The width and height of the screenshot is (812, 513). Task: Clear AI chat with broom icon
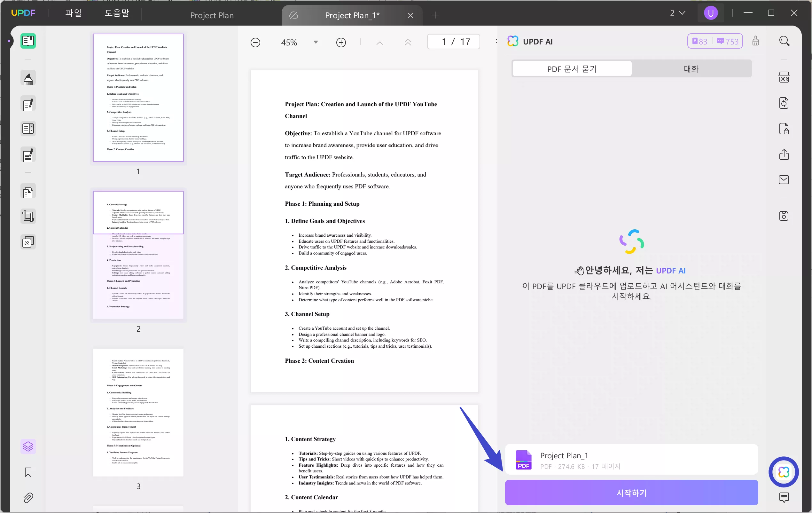(756, 41)
